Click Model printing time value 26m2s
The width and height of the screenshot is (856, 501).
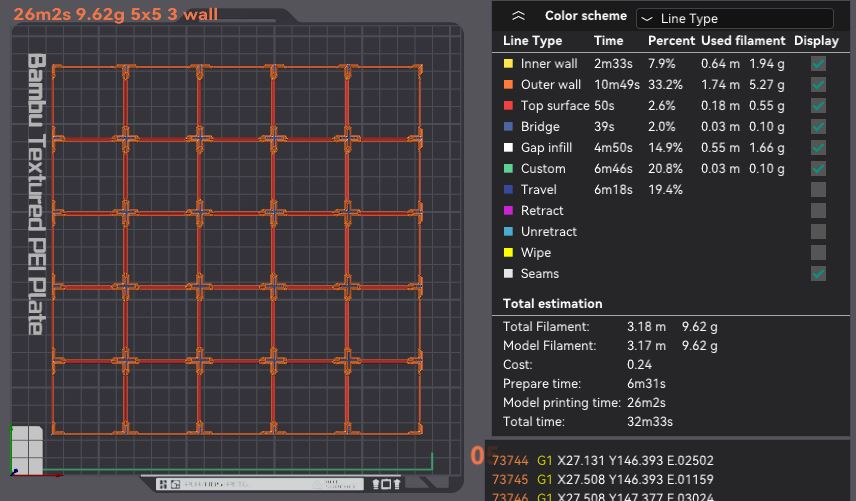[646, 403]
